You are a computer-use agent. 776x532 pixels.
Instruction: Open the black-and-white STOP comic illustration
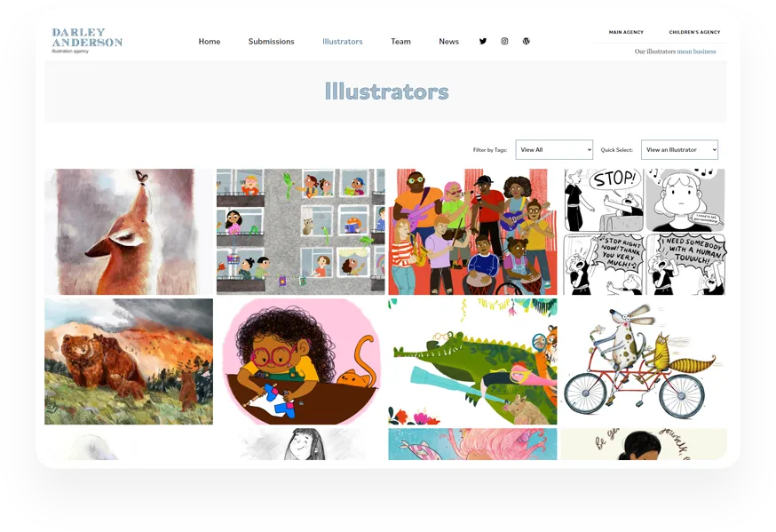click(x=645, y=232)
